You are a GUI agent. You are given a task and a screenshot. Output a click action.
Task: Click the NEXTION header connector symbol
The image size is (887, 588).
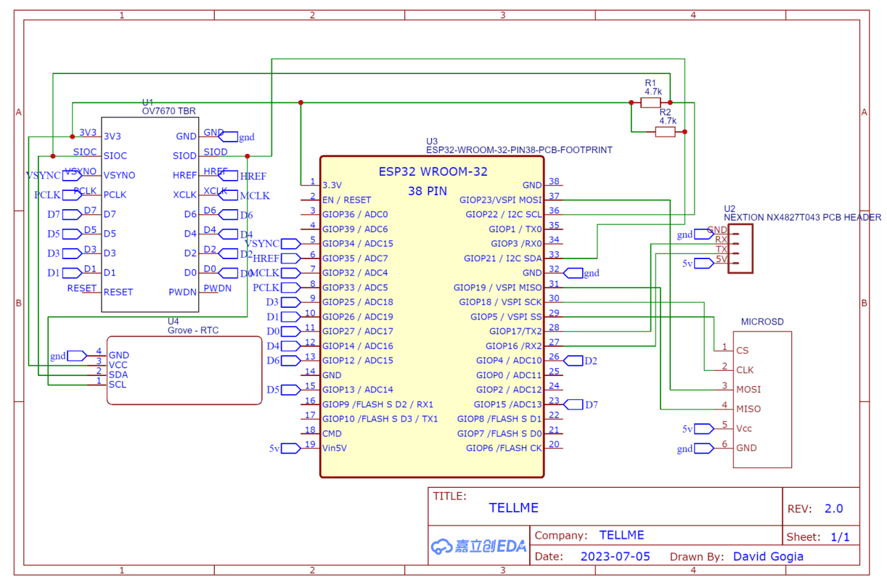pyautogui.click(x=740, y=248)
